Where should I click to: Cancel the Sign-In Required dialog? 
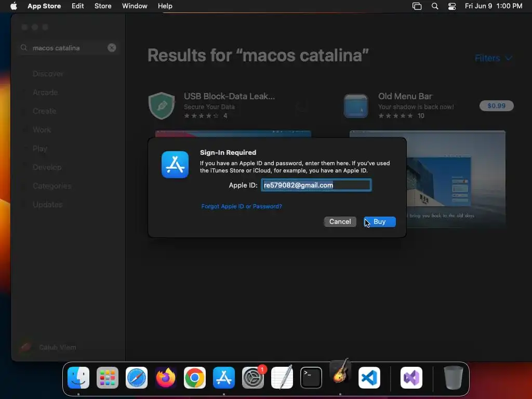[340, 221]
